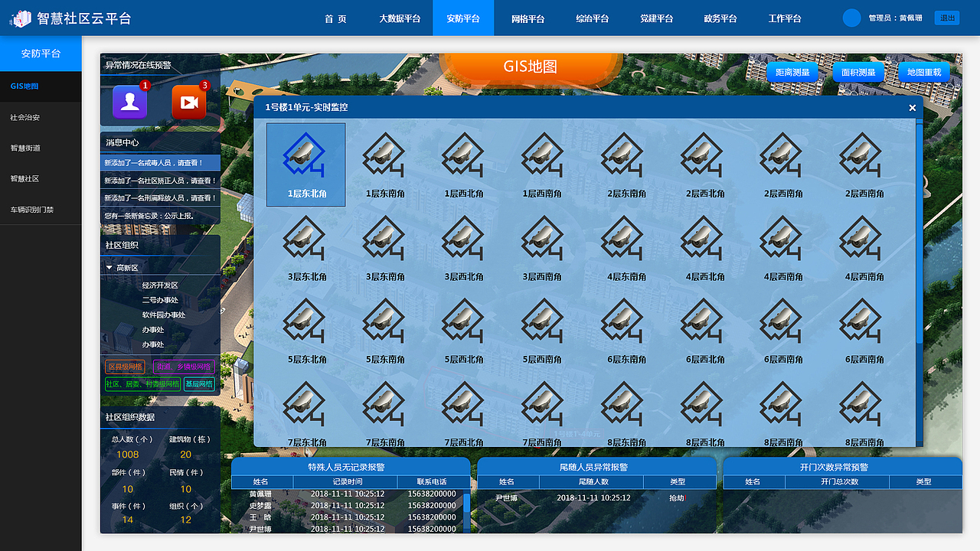Toggle the 区县级网格 grid layer

click(x=125, y=367)
